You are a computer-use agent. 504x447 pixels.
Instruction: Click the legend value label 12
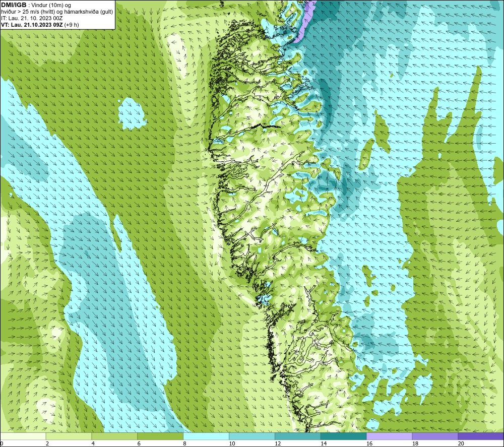278,443
